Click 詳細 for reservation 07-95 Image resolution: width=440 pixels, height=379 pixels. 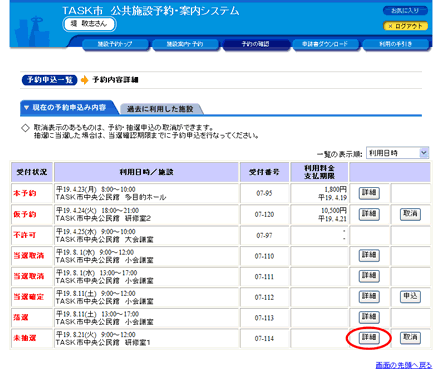click(x=369, y=193)
